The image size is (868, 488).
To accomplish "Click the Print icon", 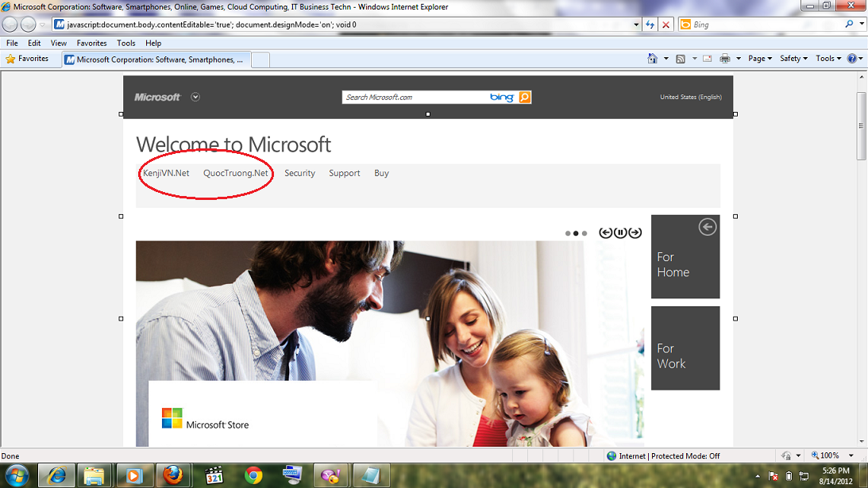I will tap(724, 59).
